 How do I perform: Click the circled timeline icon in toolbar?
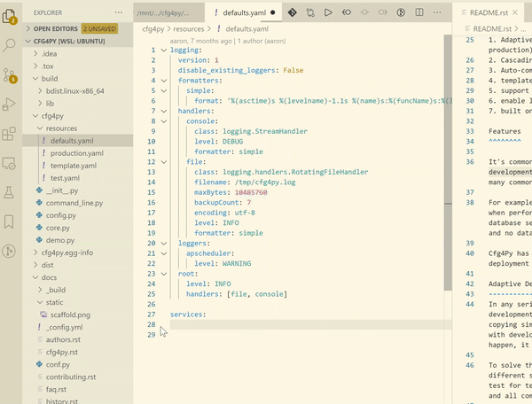pos(401,12)
